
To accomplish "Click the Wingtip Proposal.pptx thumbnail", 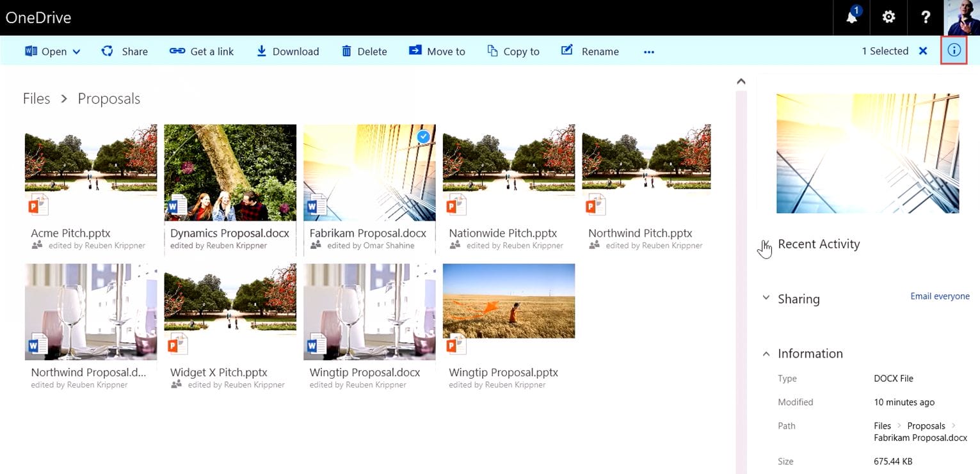I will [508, 301].
